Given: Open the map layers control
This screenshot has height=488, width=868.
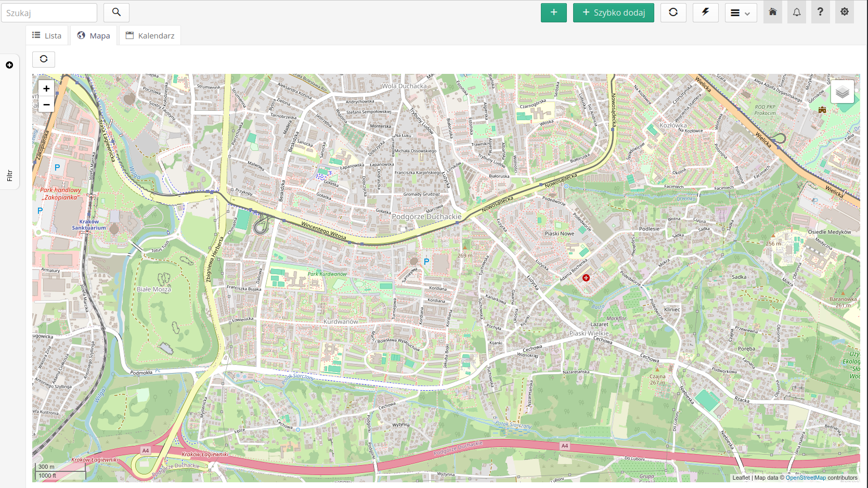Looking at the screenshot, I should tap(842, 92).
